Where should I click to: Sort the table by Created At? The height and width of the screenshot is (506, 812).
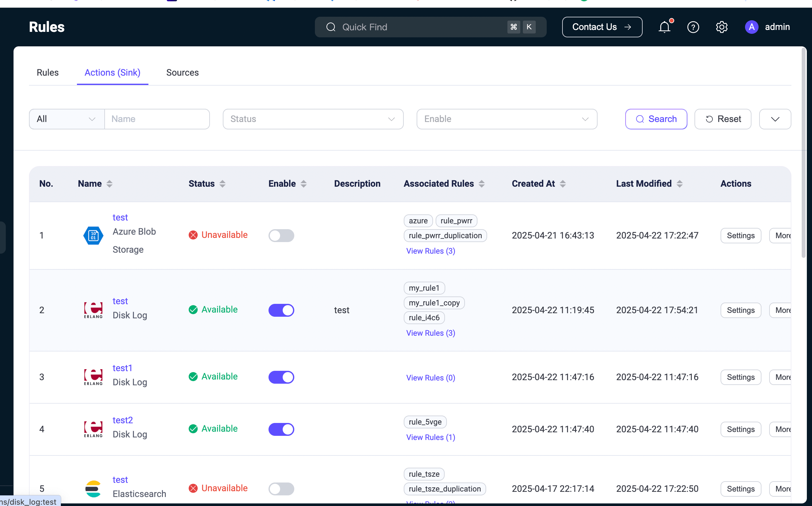[563, 184]
